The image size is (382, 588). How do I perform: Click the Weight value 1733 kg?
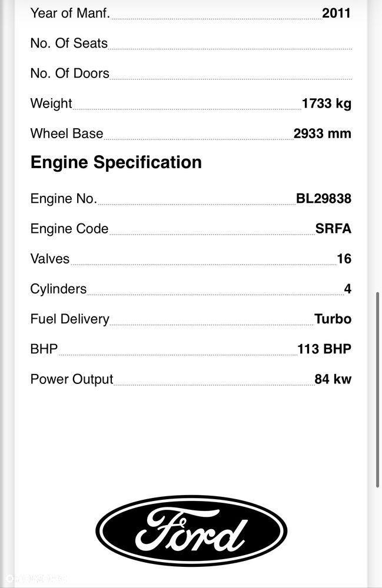(x=327, y=103)
